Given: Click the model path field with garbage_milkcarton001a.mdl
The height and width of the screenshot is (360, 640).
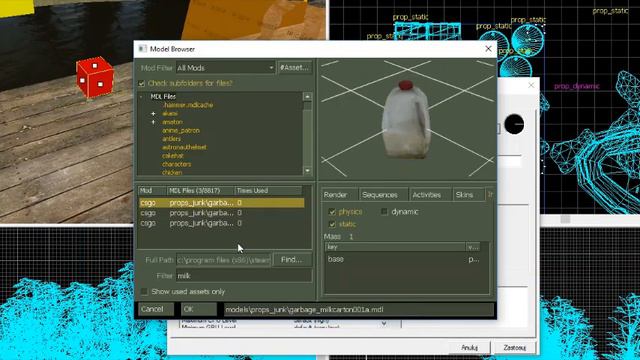Looking at the screenshot, I should coord(359,309).
